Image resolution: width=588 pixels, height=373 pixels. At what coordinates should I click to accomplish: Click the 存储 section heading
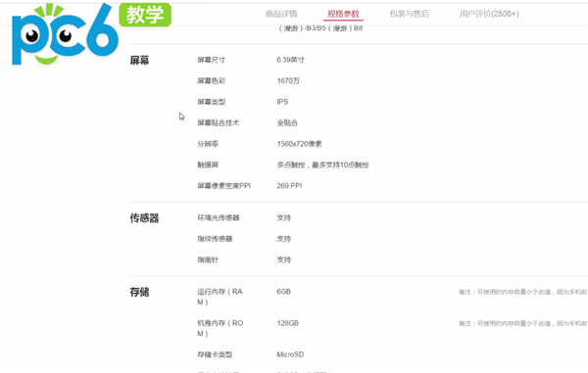tap(139, 292)
